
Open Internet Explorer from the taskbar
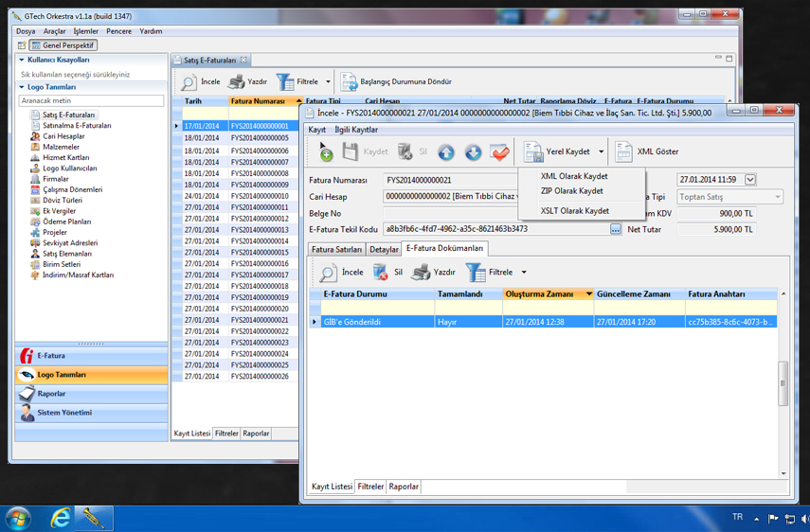pos(61,518)
